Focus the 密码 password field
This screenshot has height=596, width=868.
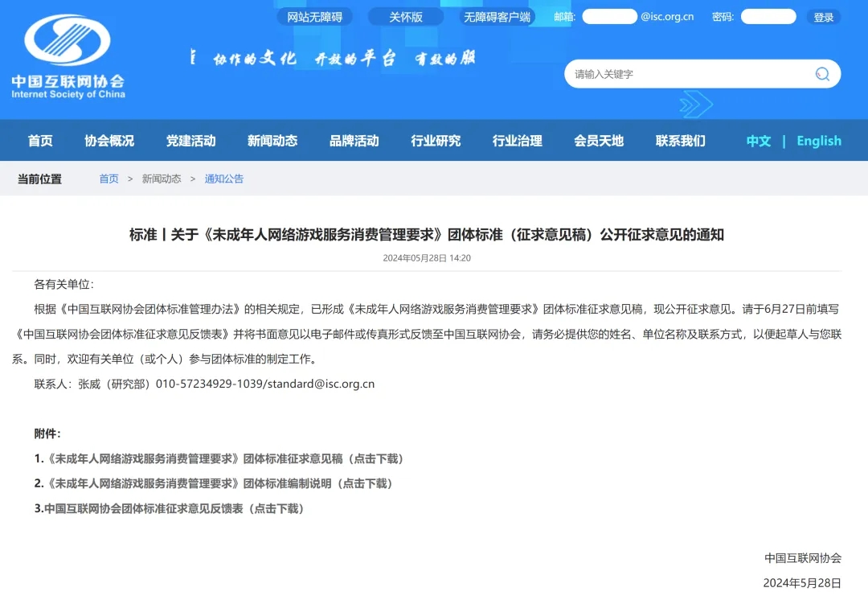click(x=768, y=17)
